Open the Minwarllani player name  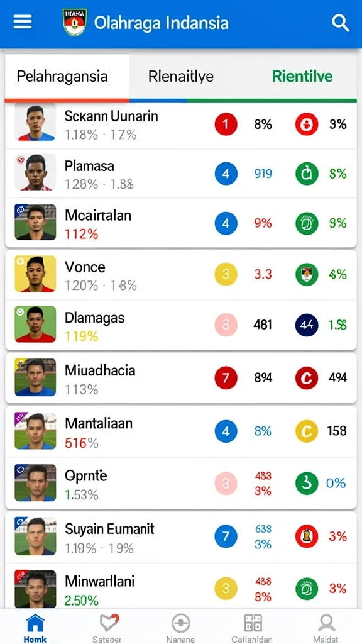point(100,581)
